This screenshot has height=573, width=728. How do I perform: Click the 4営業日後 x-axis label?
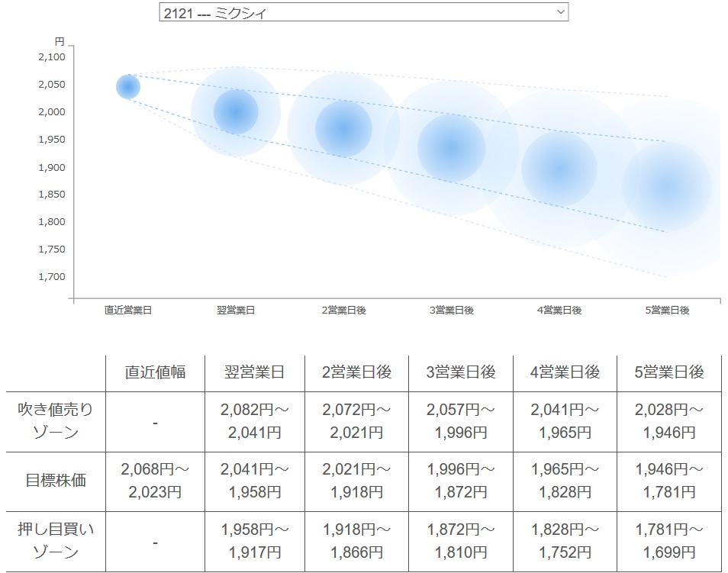[559, 311]
